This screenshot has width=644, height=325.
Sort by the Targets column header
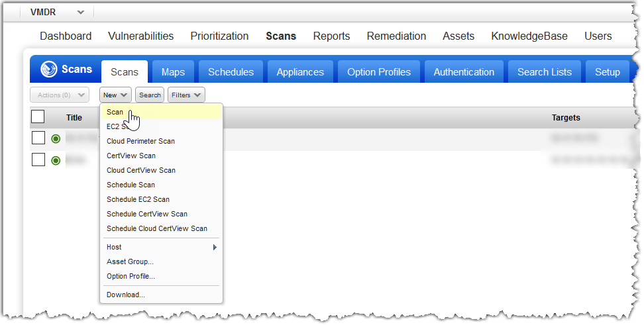click(566, 118)
